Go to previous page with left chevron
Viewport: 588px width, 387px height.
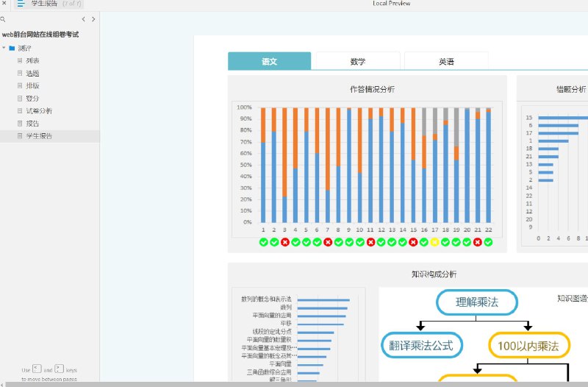click(x=83, y=19)
